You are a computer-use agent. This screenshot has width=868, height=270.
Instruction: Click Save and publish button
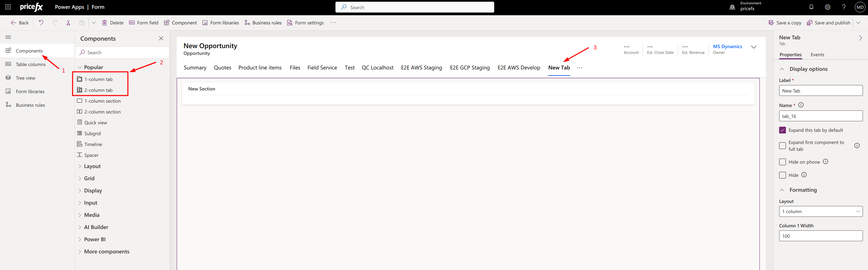click(x=829, y=23)
